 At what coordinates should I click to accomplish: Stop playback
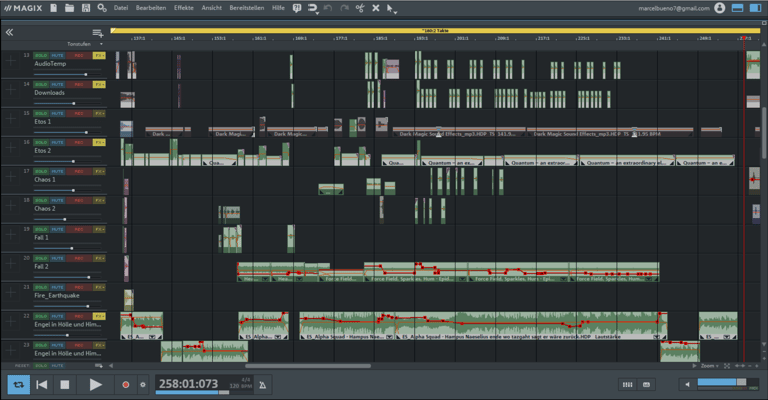65,385
